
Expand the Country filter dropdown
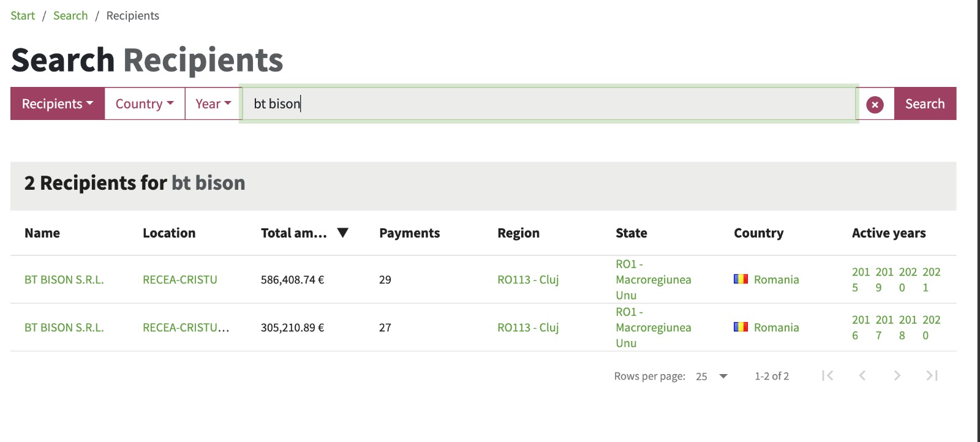pyautogui.click(x=145, y=104)
